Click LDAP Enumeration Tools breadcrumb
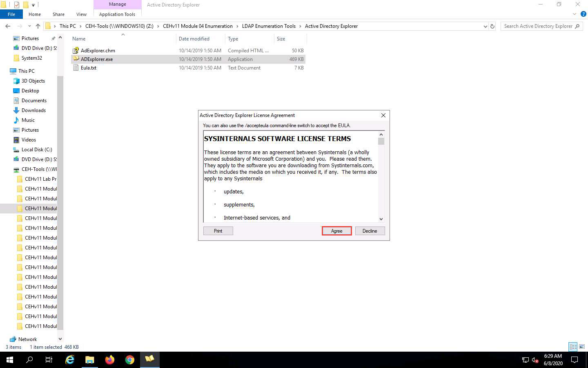 pyautogui.click(x=269, y=26)
